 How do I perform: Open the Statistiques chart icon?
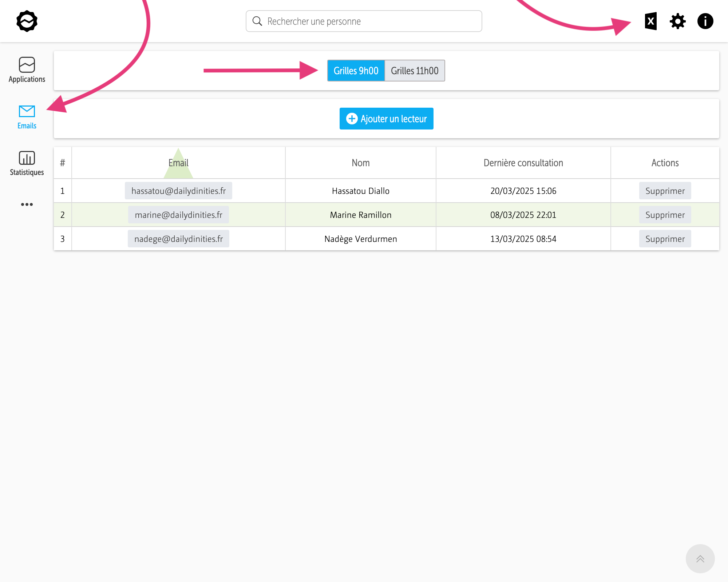[x=27, y=163]
